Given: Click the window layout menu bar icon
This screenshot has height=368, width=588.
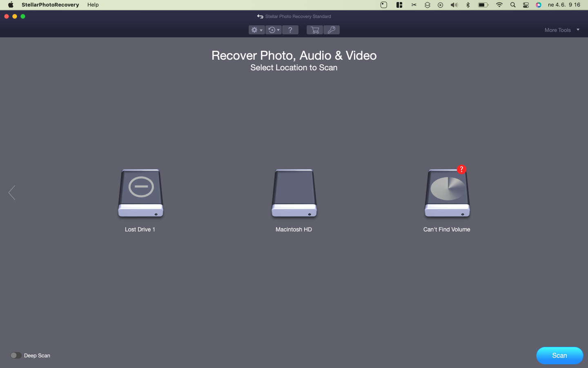Looking at the screenshot, I should pyautogui.click(x=399, y=5).
